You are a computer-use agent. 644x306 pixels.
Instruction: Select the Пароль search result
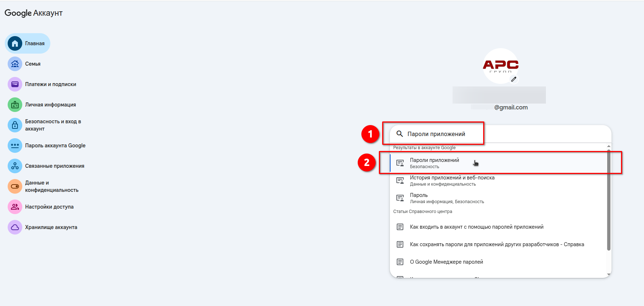pos(498,198)
